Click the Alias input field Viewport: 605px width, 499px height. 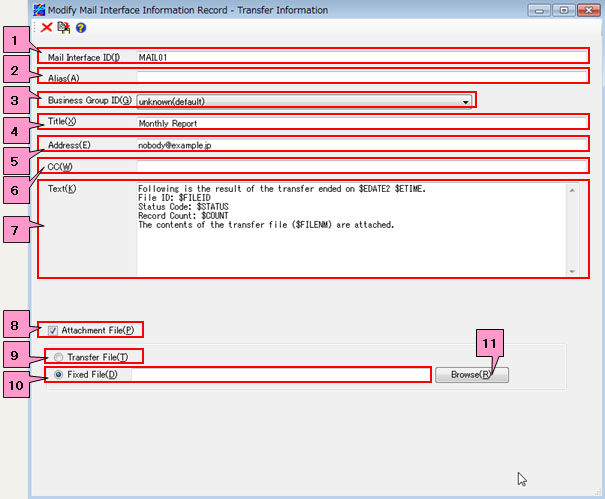click(x=360, y=76)
